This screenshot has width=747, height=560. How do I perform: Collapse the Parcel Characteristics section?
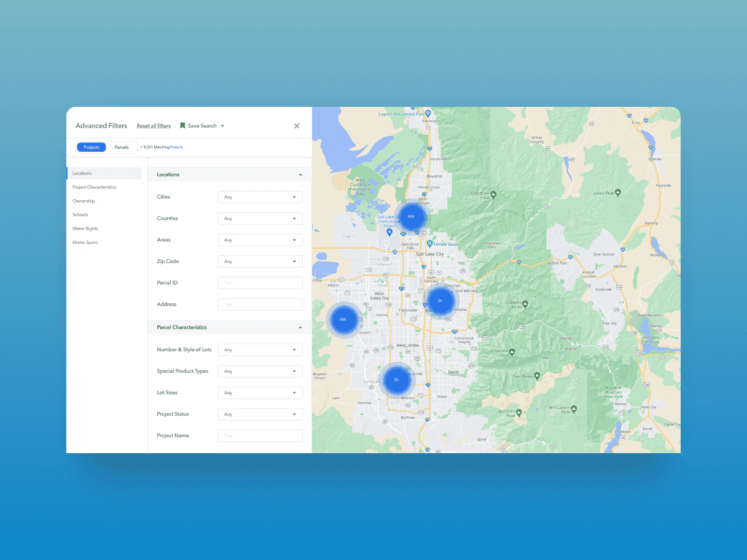[x=229, y=327]
